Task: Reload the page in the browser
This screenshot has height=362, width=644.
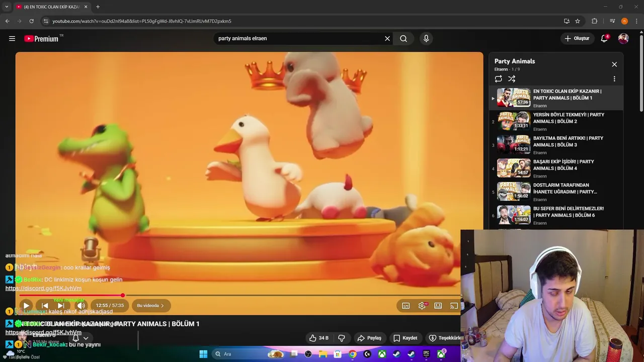Action: tap(31, 21)
